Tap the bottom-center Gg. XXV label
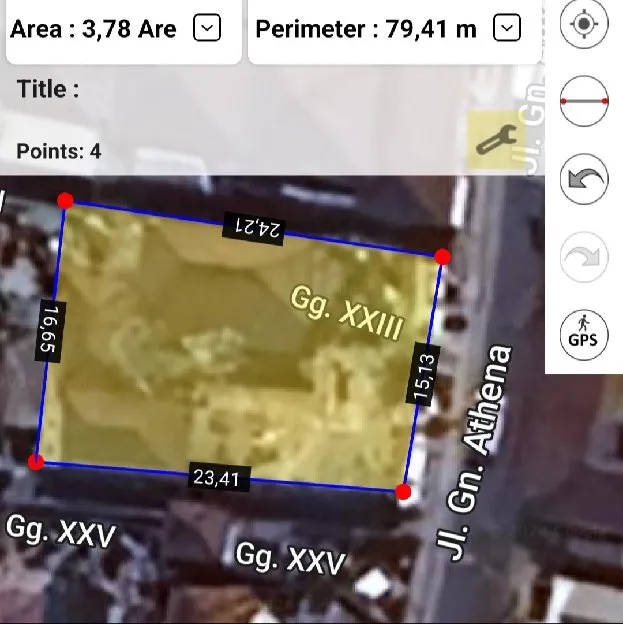 [x=290, y=559]
